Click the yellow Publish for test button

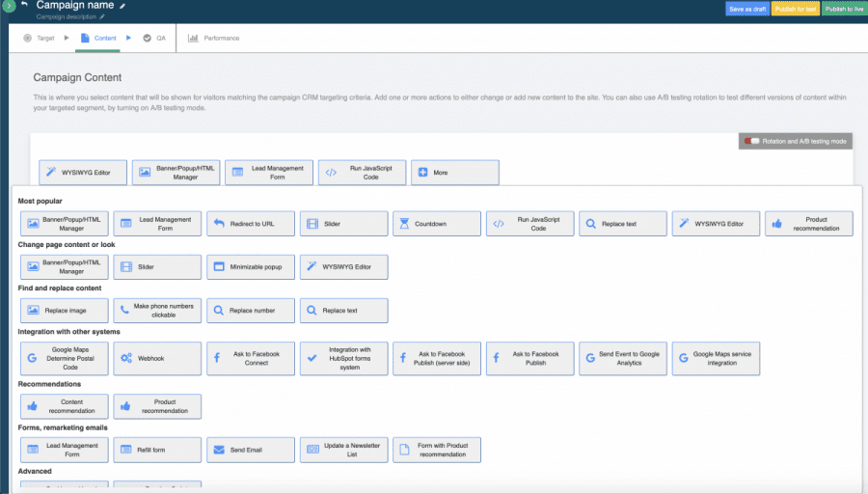coord(796,9)
